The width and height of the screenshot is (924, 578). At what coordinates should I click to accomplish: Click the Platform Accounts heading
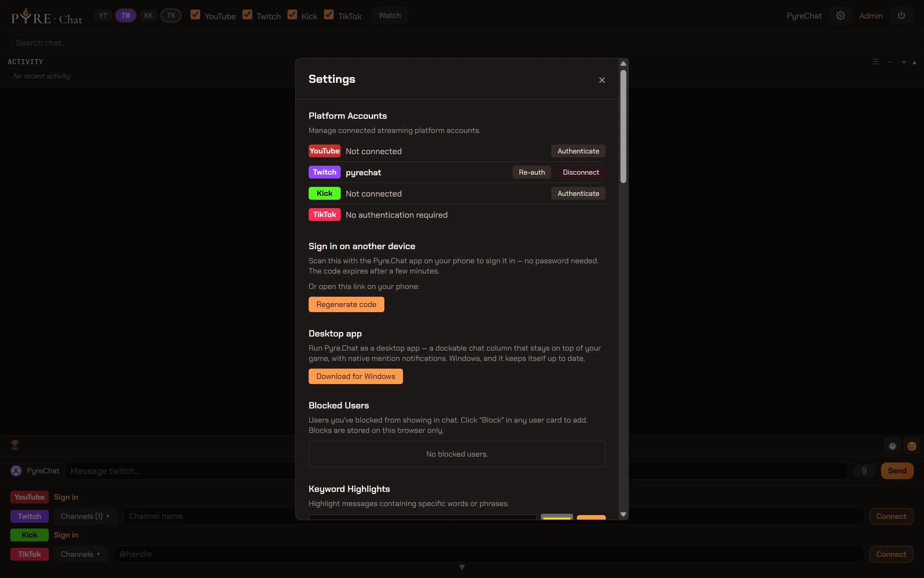click(347, 116)
